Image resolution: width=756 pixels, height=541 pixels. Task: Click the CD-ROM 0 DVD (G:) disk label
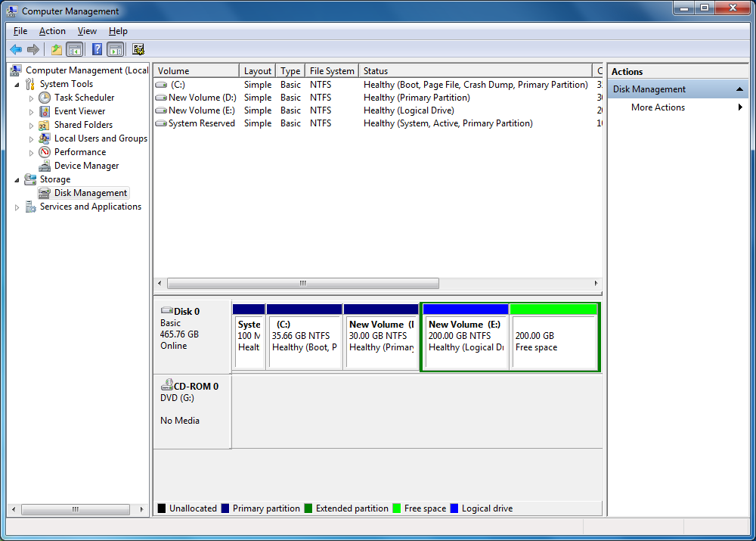tap(192, 412)
